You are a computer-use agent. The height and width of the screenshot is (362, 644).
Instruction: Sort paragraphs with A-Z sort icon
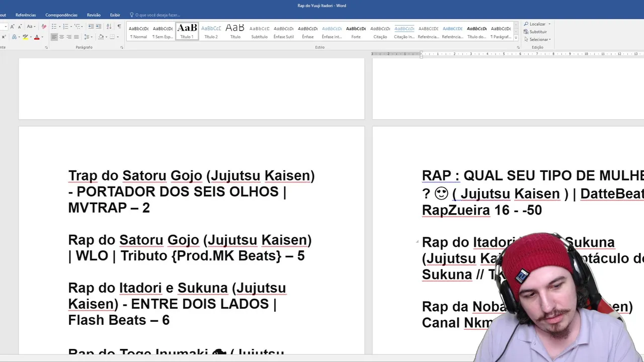coord(109,26)
